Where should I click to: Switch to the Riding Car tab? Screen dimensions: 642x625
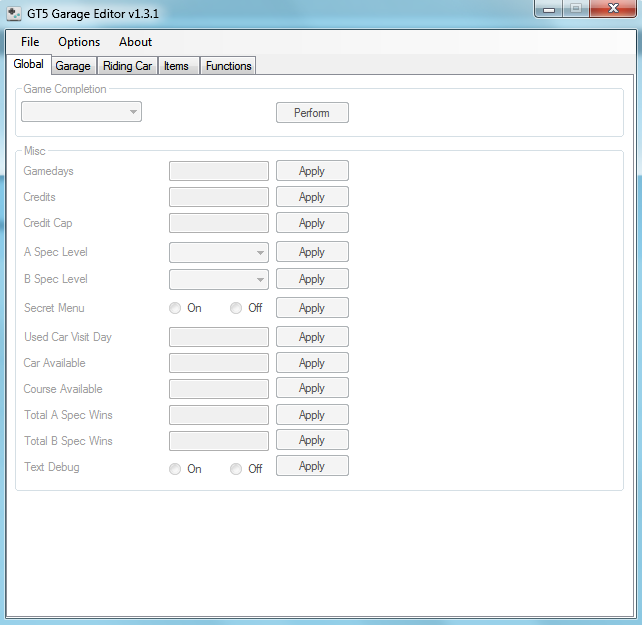(x=127, y=66)
